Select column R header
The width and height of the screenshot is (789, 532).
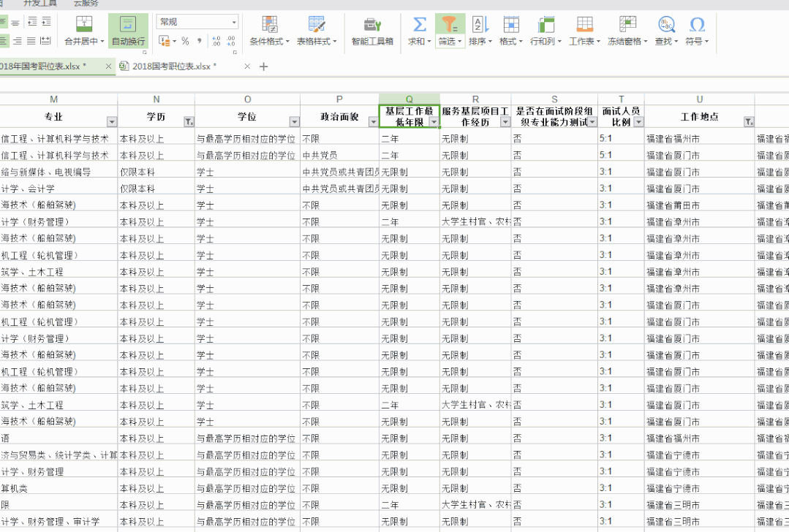click(475, 99)
